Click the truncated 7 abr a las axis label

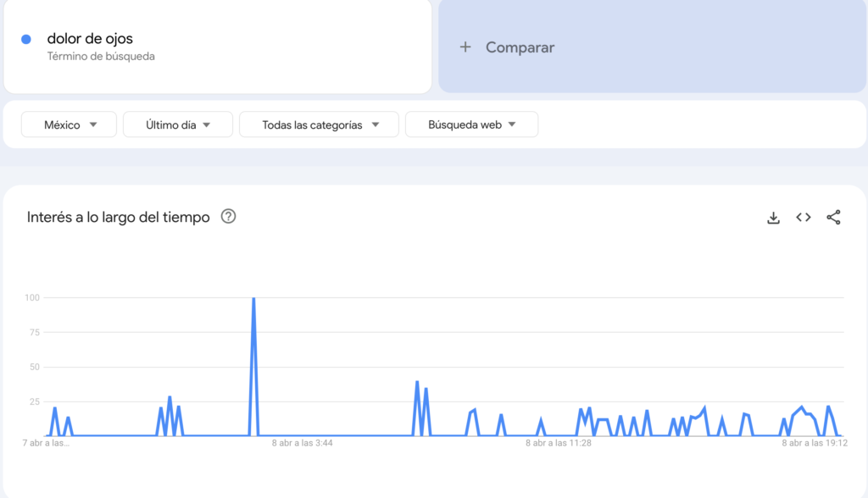(x=47, y=443)
